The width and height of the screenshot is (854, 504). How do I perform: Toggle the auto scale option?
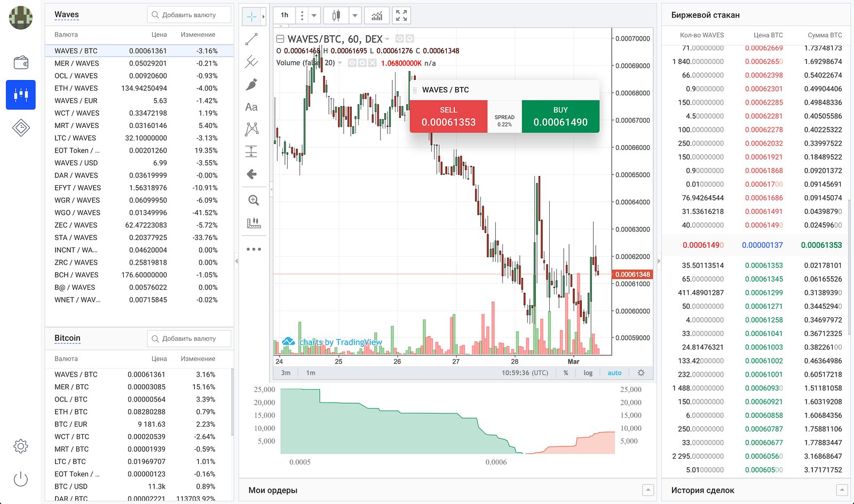click(x=614, y=373)
